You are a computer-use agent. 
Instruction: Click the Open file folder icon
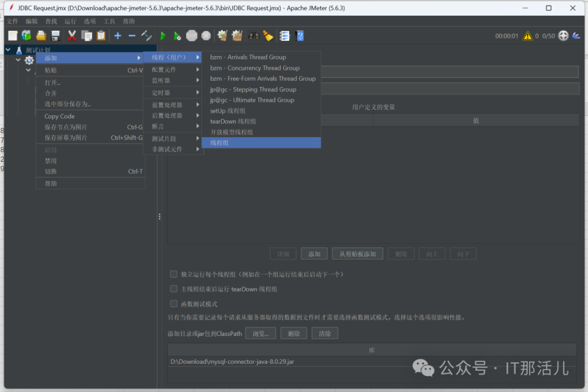click(41, 35)
